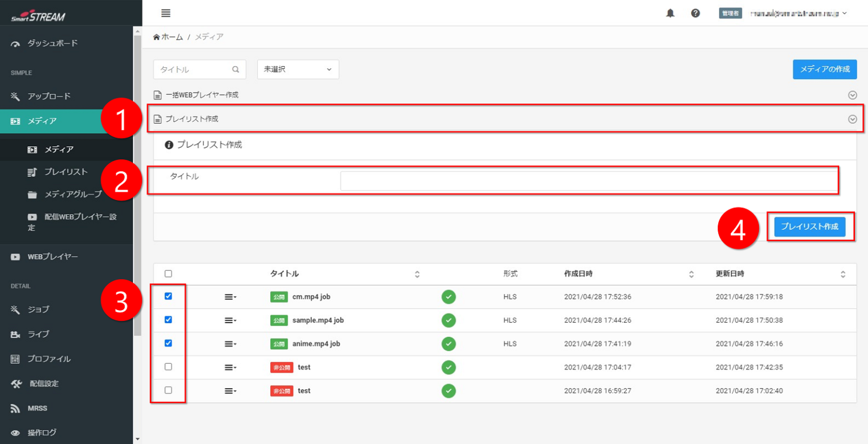Image resolution: width=868 pixels, height=444 pixels.
Task: Open the 未選択 dropdown filter
Action: pyautogui.click(x=298, y=69)
